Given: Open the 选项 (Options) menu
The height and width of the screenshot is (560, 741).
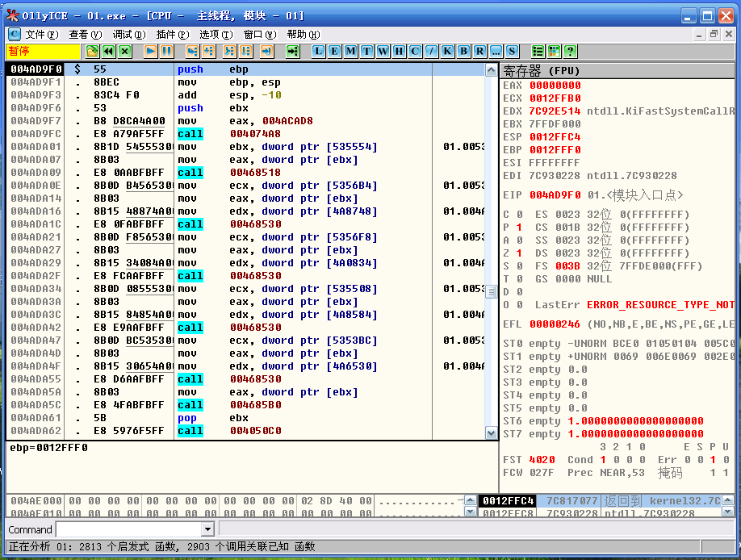Looking at the screenshot, I should click(216, 35).
